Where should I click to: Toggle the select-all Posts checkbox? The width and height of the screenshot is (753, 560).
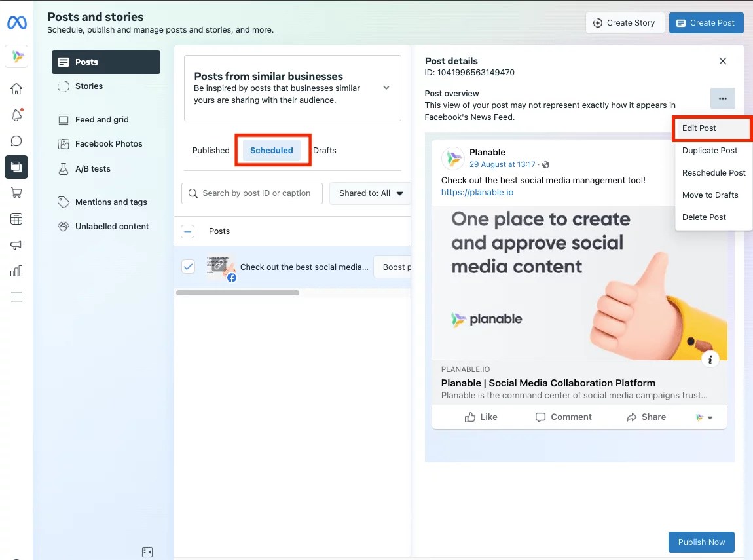188,231
